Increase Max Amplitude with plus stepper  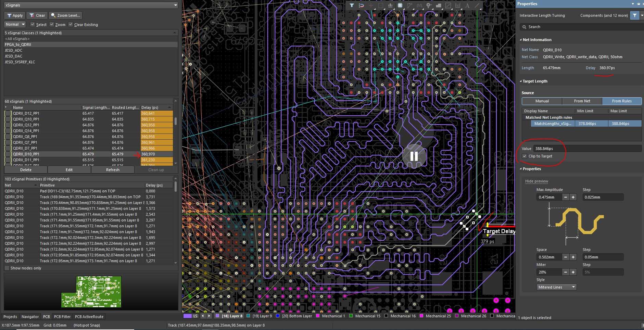pos(573,197)
